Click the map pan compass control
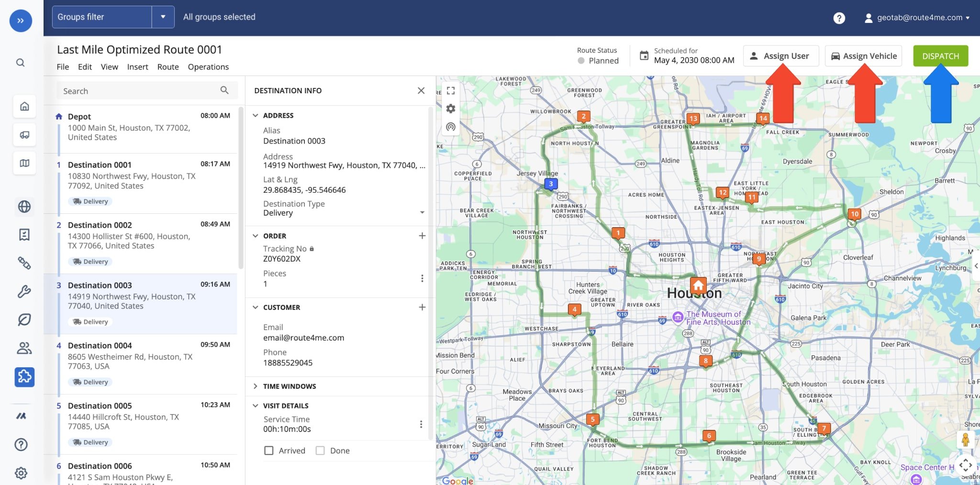Screen dimensions: 980x485 coord(965,465)
